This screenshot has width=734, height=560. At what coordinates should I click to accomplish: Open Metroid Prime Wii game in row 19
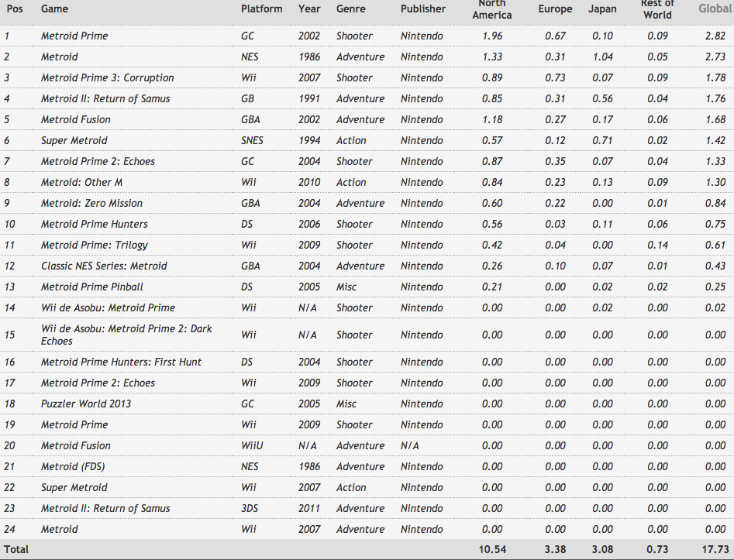point(74,424)
